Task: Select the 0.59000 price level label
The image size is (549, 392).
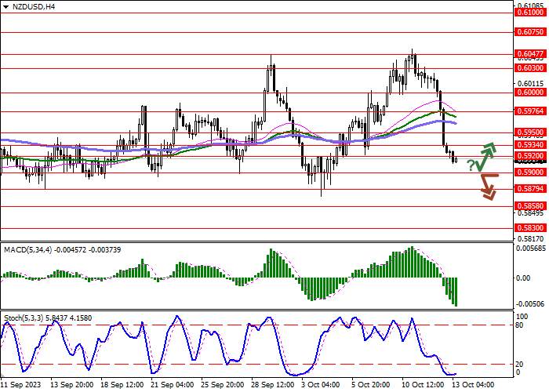Action: pos(531,172)
